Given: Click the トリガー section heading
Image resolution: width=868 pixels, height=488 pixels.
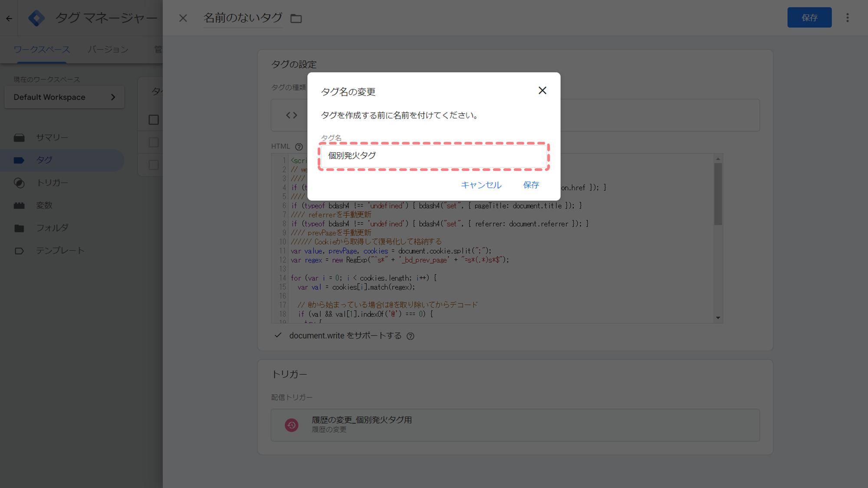Looking at the screenshot, I should 289,374.
